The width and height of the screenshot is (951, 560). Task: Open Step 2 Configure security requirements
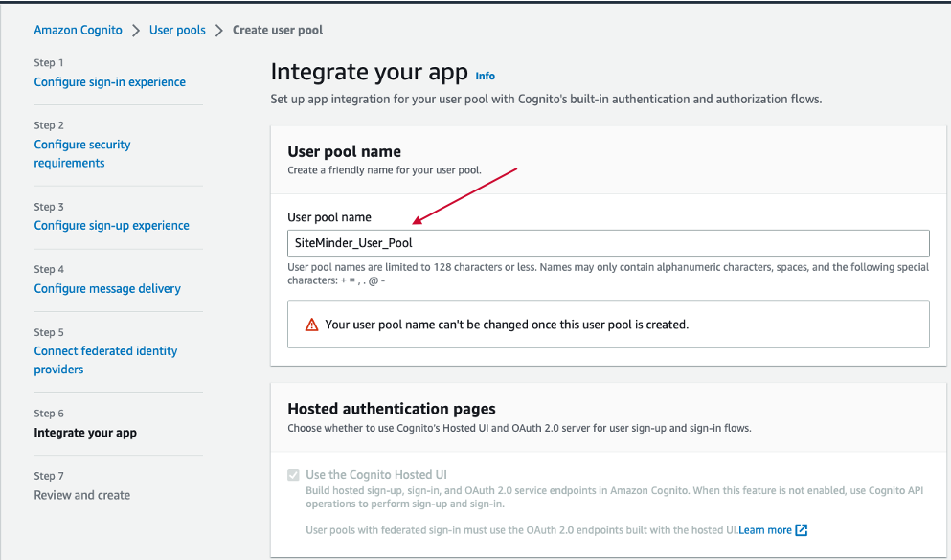tap(81, 153)
